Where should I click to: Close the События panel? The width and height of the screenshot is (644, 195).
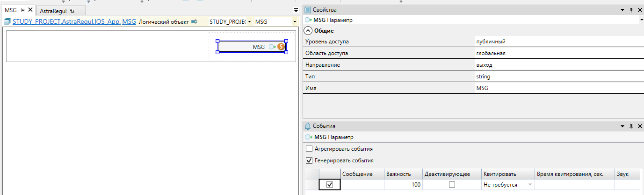(639, 126)
